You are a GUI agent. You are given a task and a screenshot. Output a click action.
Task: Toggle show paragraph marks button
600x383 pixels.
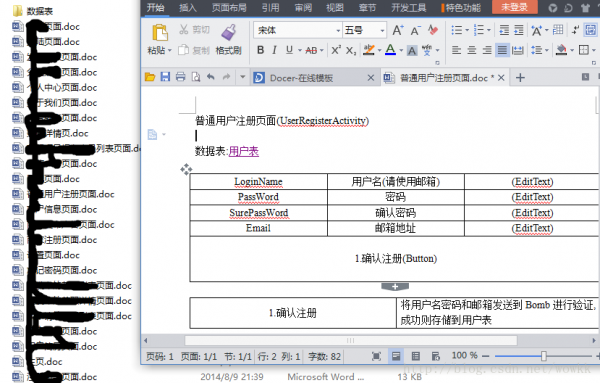coord(575,30)
